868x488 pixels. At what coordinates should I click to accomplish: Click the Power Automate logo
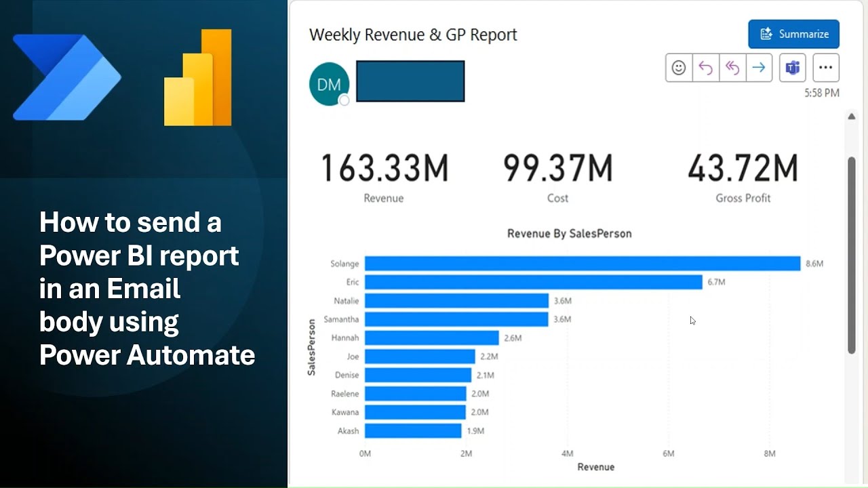[66, 77]
